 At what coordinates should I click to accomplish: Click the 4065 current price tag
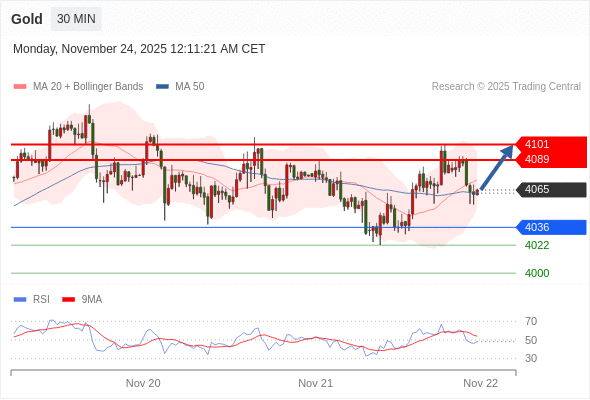coord(551,190)
